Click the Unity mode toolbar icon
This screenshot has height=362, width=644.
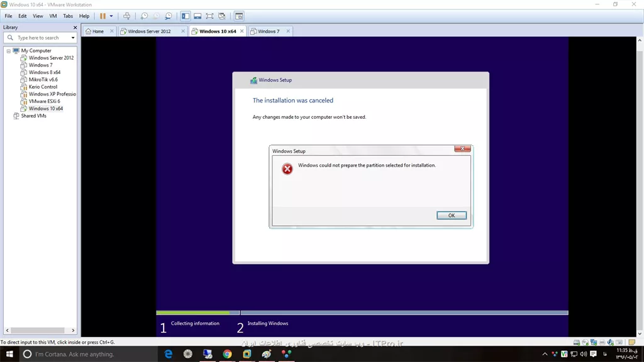click(x=222, y=16)
